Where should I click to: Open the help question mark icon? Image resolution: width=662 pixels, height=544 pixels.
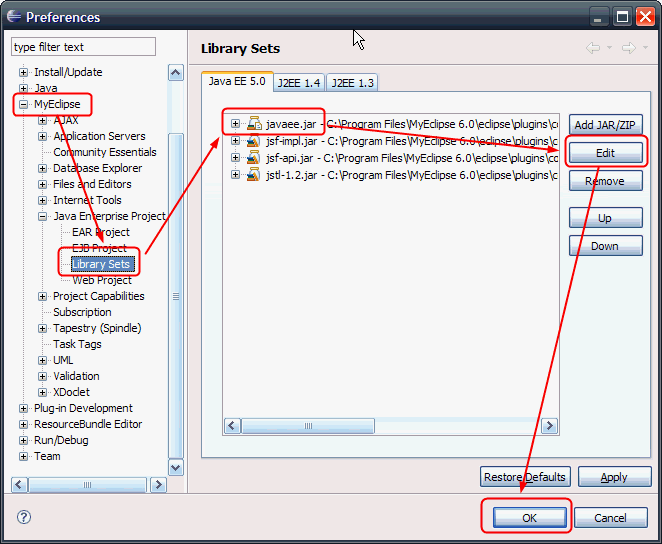click(24, 517)
